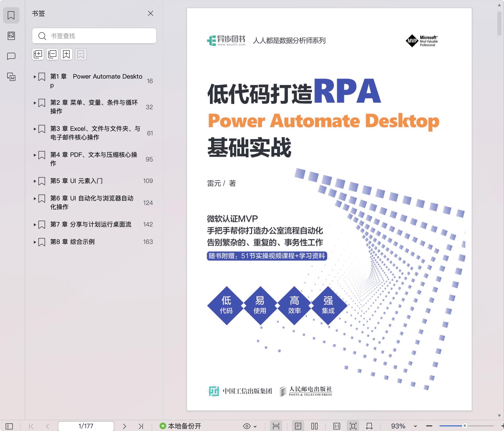Expand the 第7 章 bookmark
Image resolution: width=504 pixels, height=431 pixels.
[35, 224]
